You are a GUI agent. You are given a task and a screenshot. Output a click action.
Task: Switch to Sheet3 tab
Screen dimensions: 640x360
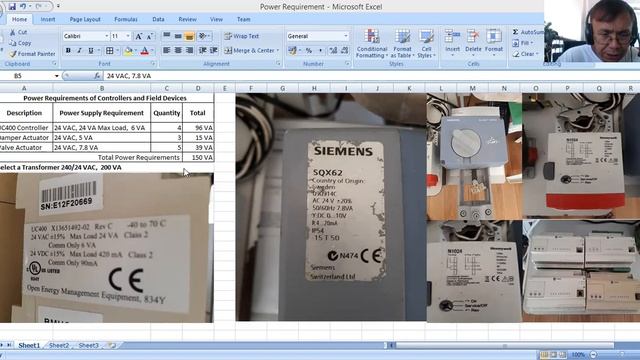(89, 345)
